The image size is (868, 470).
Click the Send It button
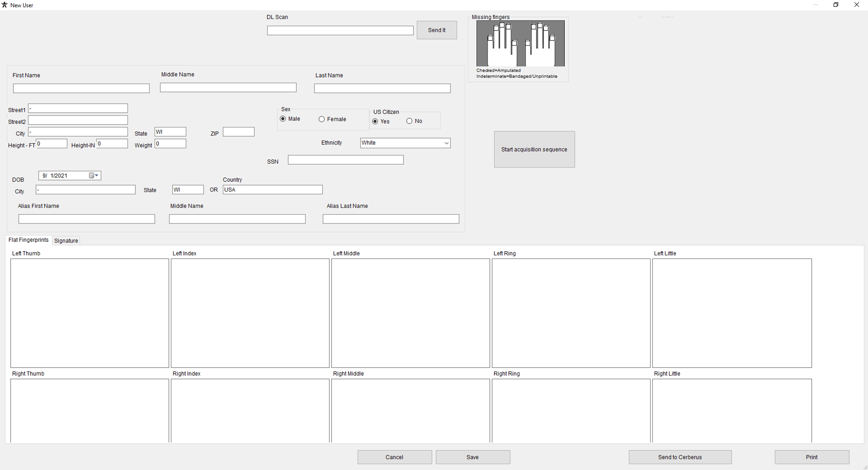point(437,30)
